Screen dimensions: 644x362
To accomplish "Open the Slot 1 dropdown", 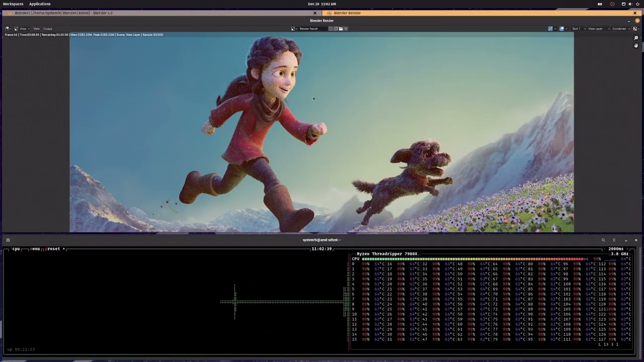I will (578, 29).
